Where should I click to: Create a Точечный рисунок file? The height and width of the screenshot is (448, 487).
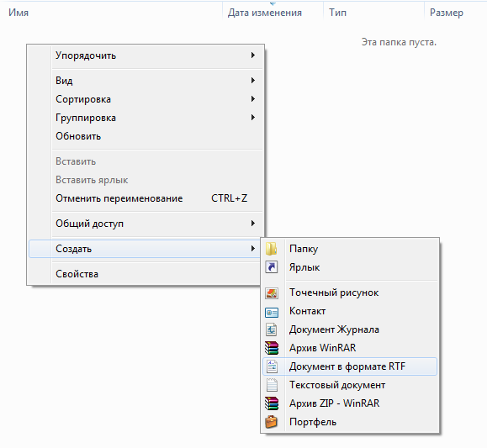[350, 293]
